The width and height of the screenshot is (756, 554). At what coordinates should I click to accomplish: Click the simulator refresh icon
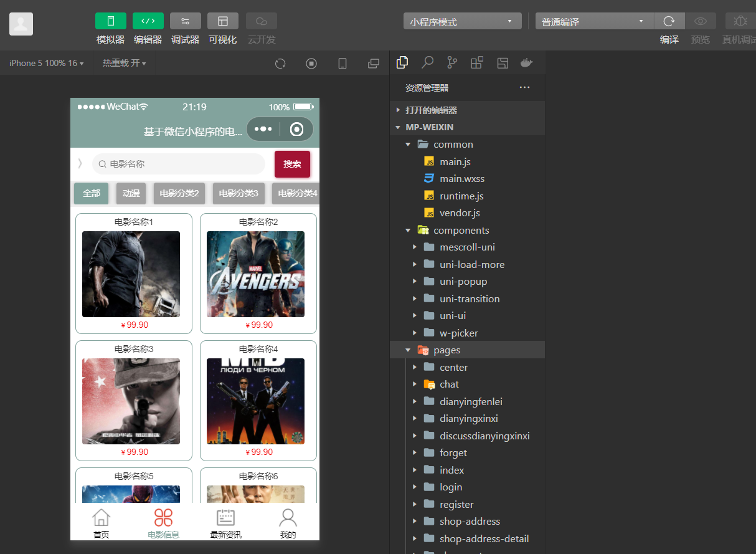pyautogui.click(x=280, y=64)
